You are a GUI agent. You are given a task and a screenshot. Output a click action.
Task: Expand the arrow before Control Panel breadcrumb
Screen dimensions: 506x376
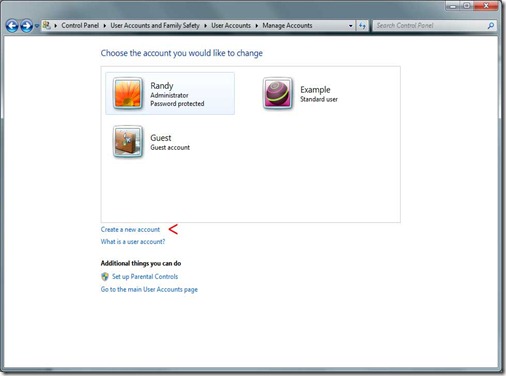click(56, 26)
